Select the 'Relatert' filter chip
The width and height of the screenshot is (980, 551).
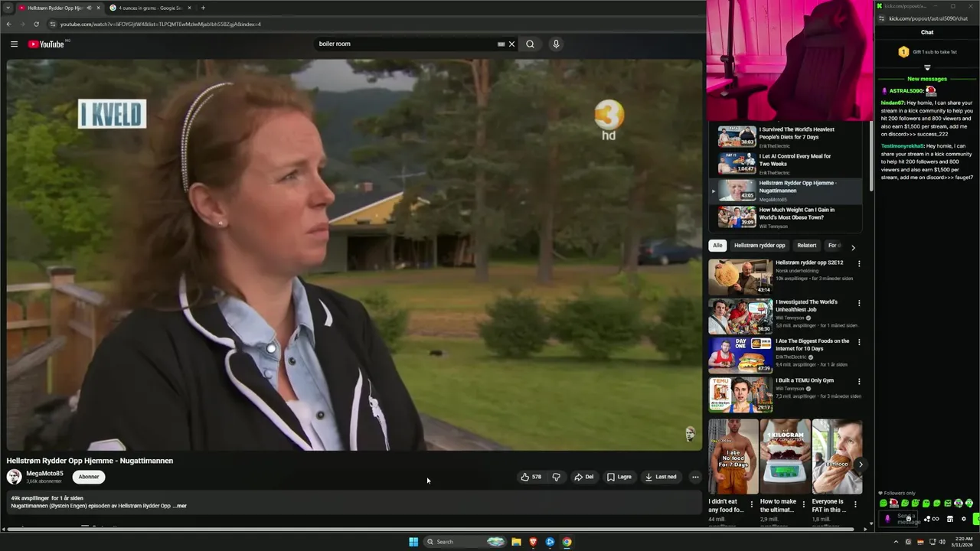(x=806, y=246)
